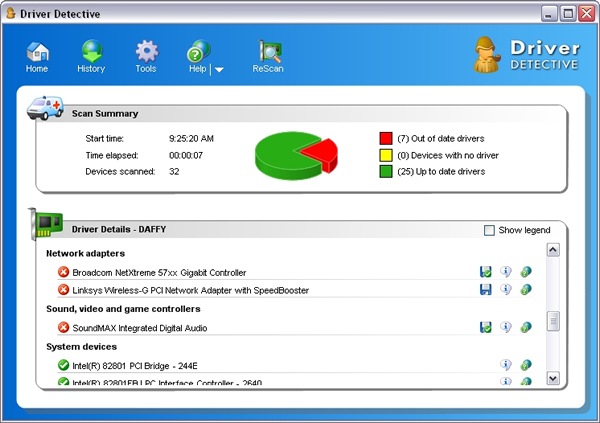600x423 pixels.
Task: Click the disk icon for Linksys Wireless-G
Action: (486, 289)
